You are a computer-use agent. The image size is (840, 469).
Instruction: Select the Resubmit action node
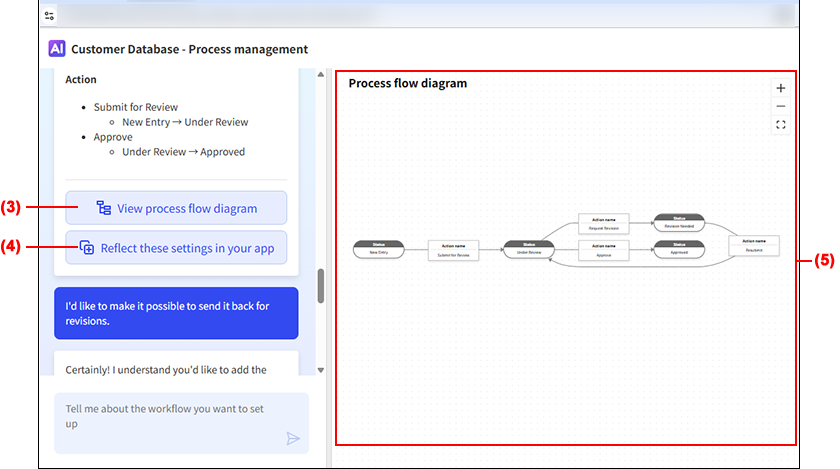(754, 245)
